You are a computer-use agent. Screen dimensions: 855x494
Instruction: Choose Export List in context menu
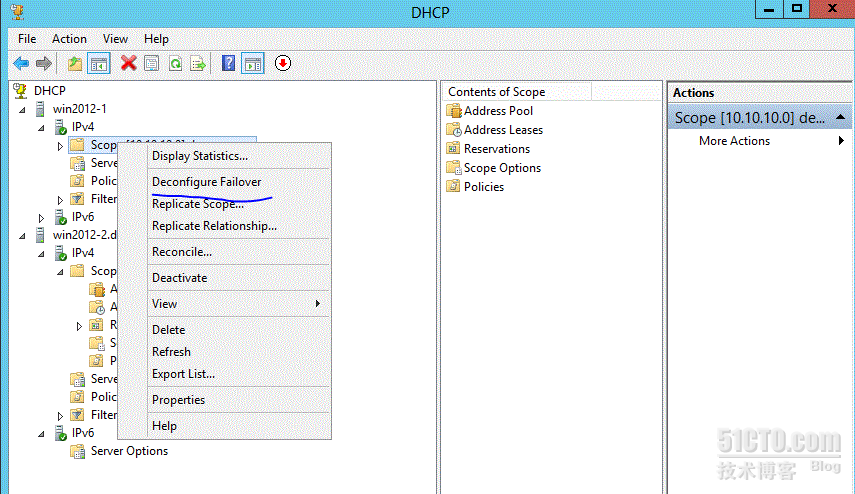(x=239, y=374)
